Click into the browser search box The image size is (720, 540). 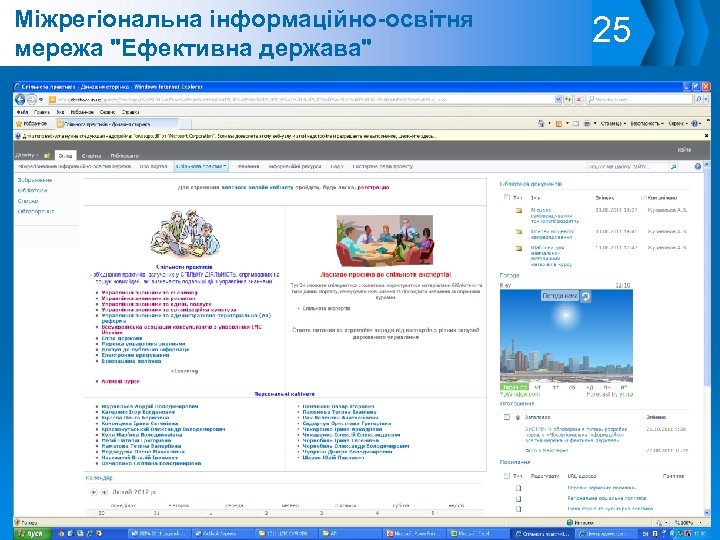coord(639,99)
